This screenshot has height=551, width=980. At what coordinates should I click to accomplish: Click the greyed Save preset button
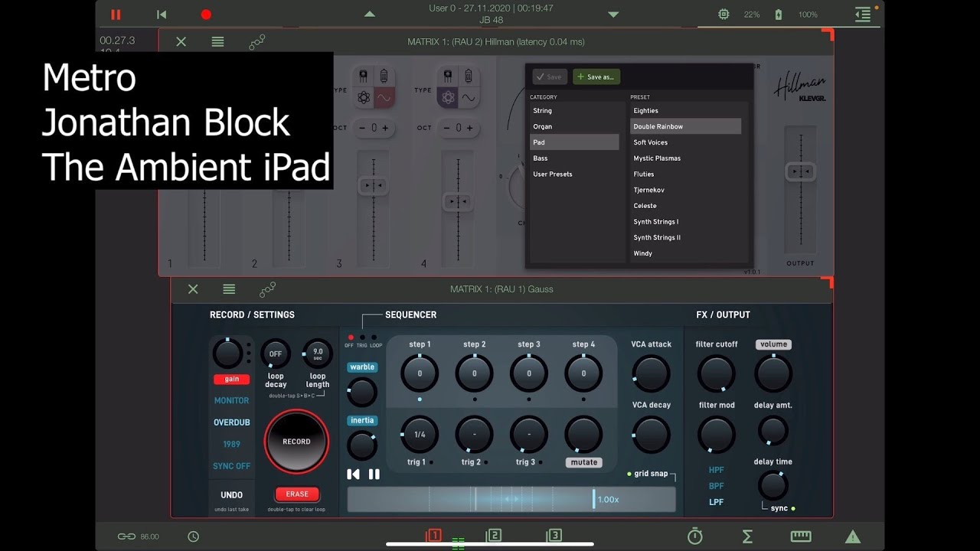tap(550, 77)
